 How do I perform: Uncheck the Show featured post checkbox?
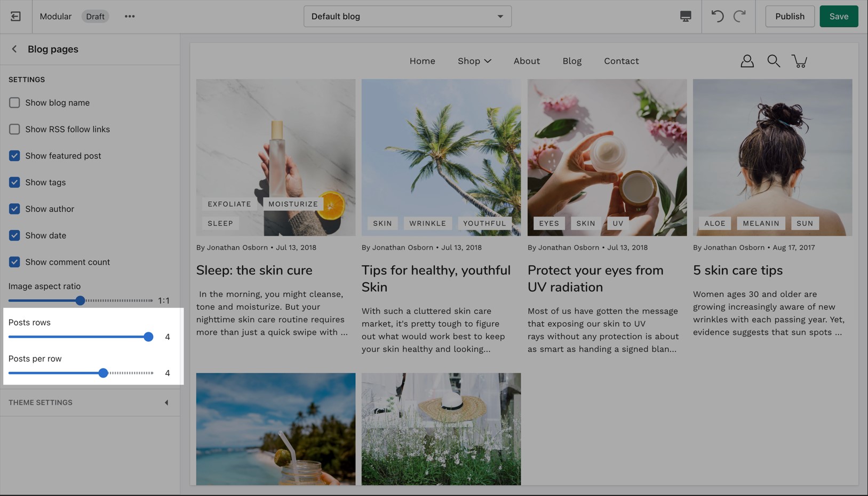(14, 156)
